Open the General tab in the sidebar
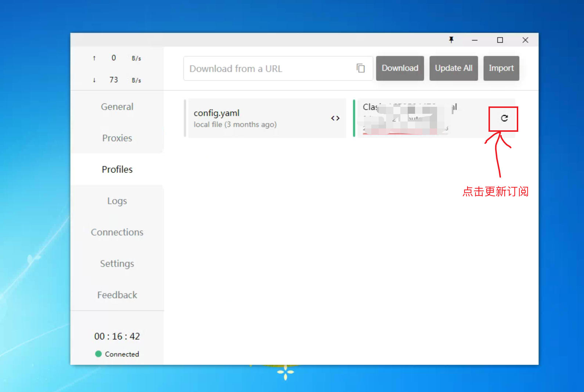 click(x=117, y=107)
